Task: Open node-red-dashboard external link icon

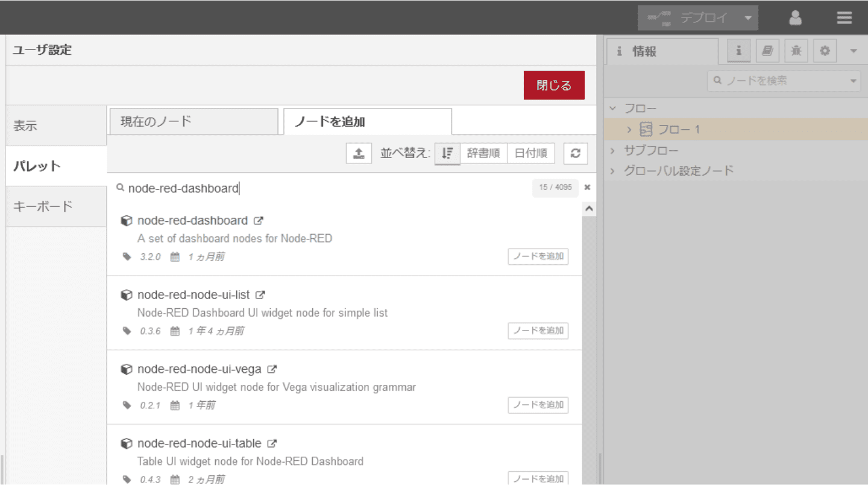Action: (259, 221)
